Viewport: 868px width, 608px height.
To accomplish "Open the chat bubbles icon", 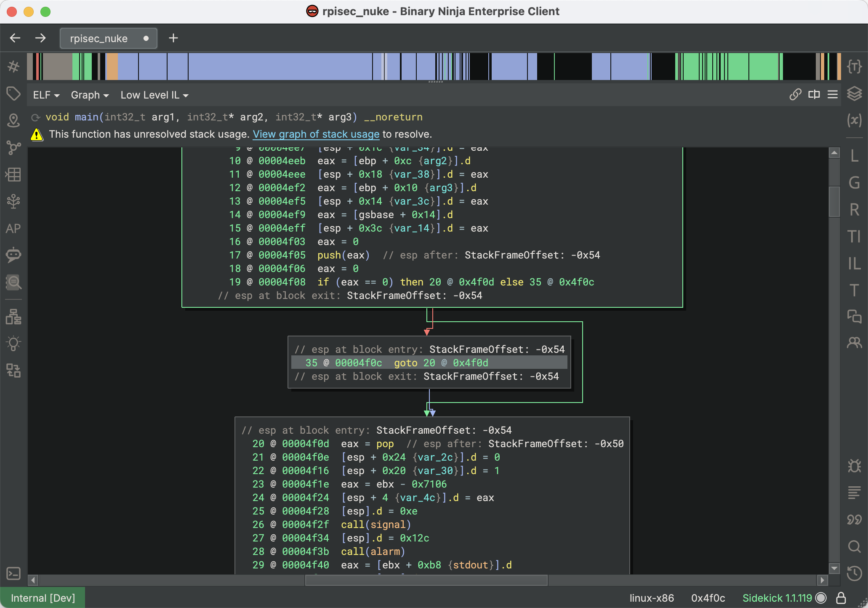I will [854, 316].
